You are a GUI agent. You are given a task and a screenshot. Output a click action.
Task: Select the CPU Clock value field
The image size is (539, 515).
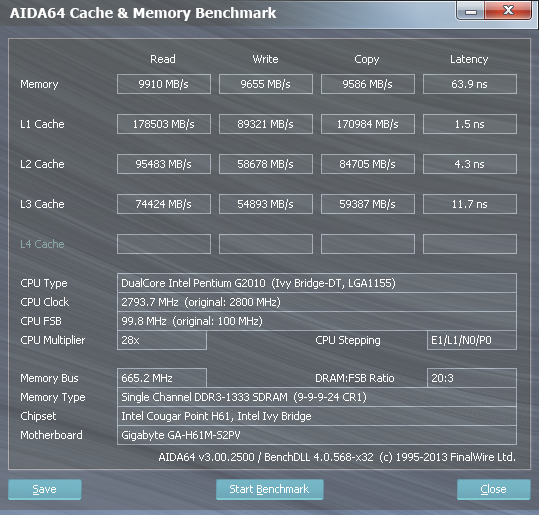click(317, 302)
